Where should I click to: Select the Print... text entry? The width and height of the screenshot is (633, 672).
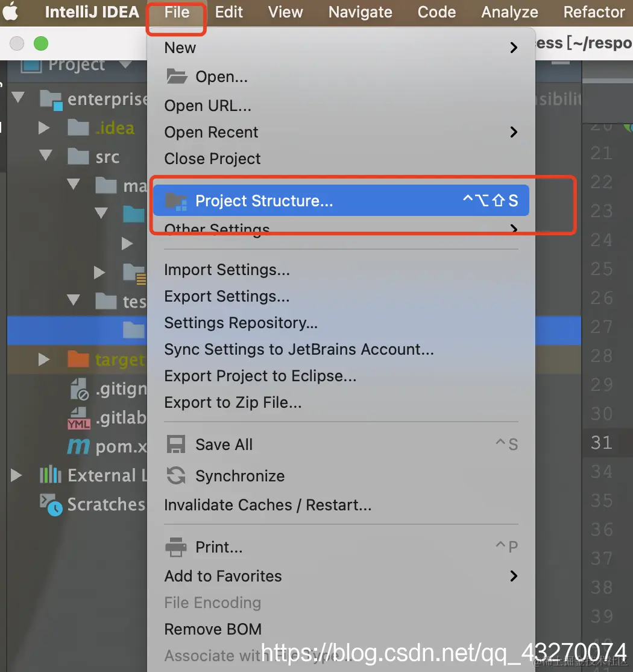point(219,547)
